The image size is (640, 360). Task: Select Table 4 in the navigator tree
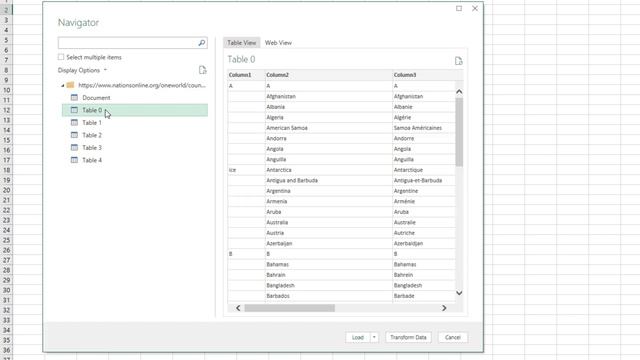tap(92, 160)
